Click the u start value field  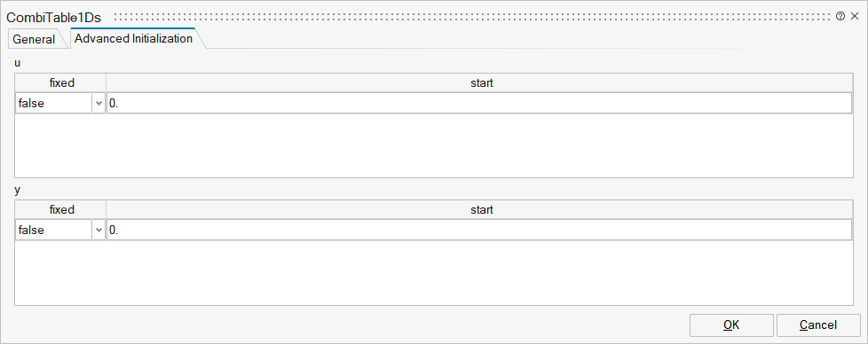tap(479, 104)
